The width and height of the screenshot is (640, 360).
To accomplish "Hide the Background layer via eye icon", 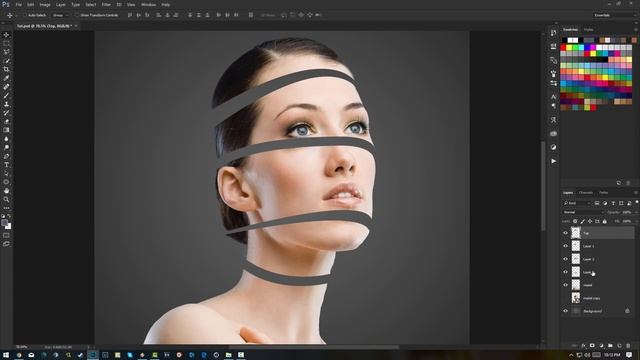I will tap(565, 311).
